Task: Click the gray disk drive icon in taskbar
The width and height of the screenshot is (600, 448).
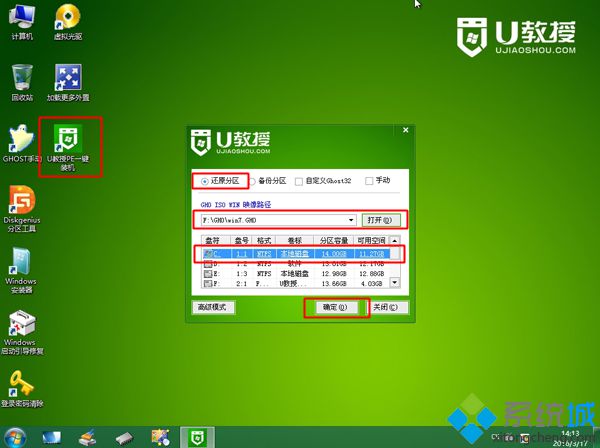Action: [124, 438]
